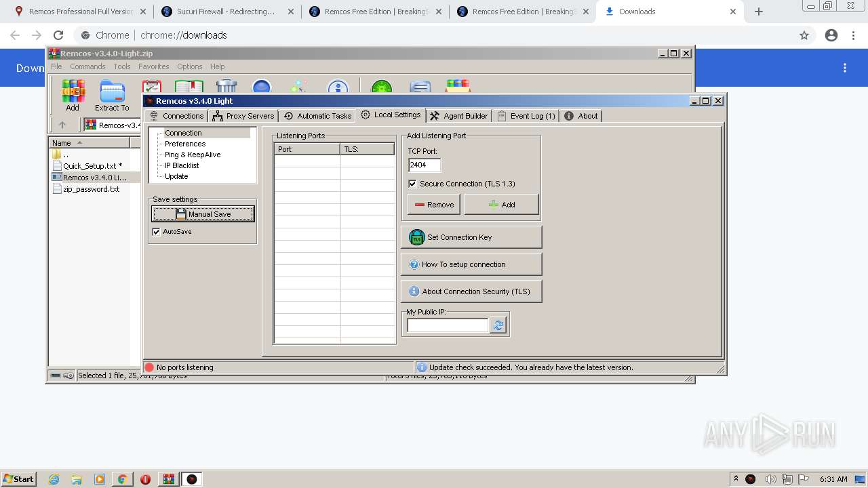
Task: Open About Connection Security (TLS) info
Action: (471, 291)
